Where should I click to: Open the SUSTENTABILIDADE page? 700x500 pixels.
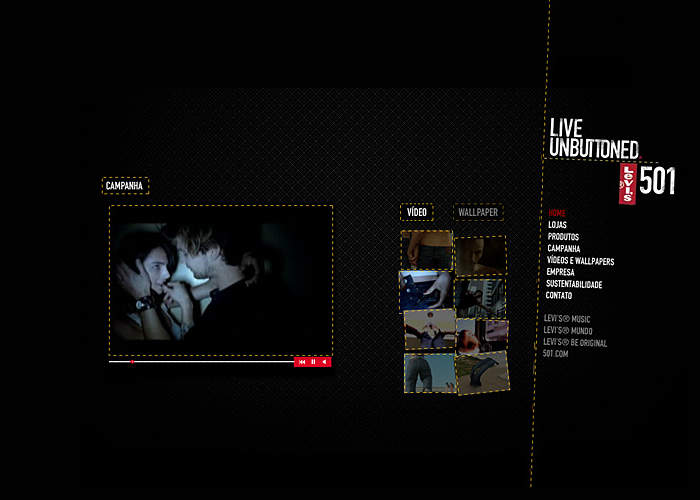pos(574,284)
